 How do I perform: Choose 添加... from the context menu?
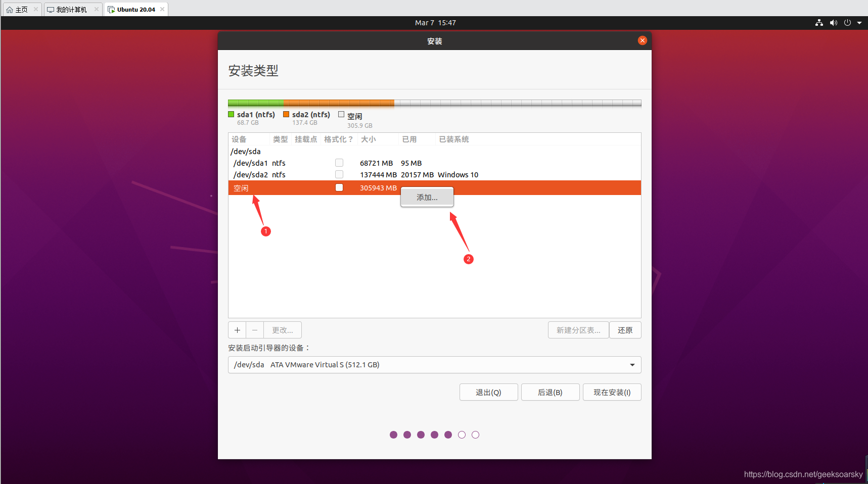pyautogui.click(x=427, y=197)
